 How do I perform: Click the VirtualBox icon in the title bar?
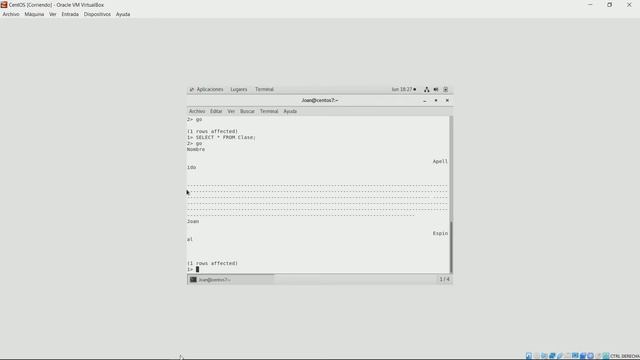(x=4, y=5)
